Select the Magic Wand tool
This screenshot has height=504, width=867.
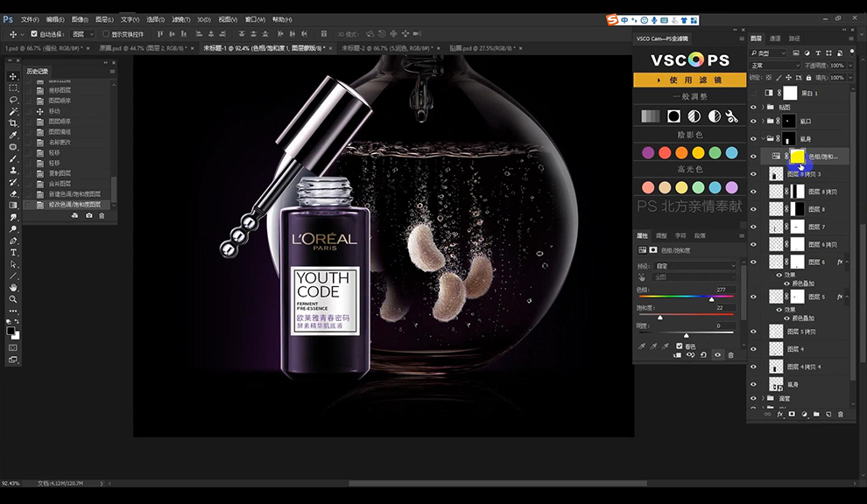click(x=13, y=112)
